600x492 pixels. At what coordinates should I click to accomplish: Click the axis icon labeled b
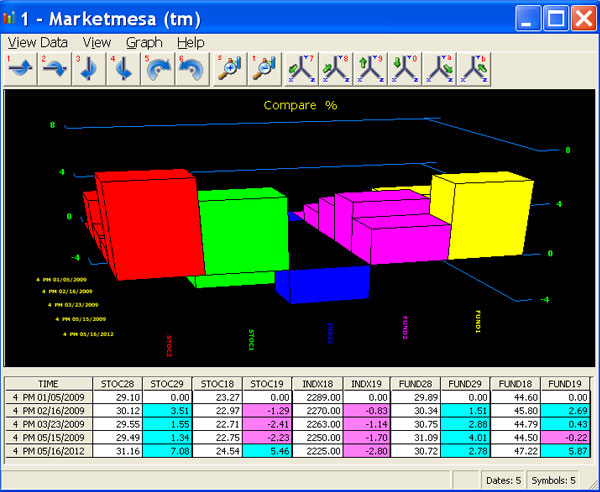(x=474, y=71)
